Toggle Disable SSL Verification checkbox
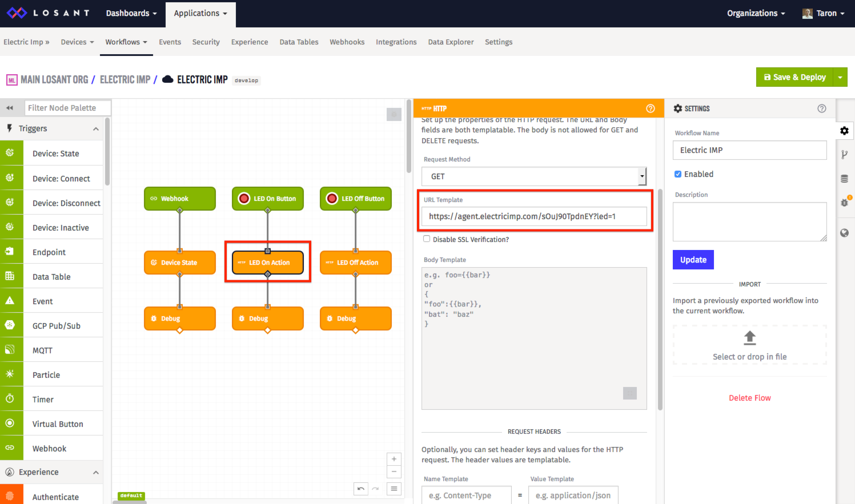855x504 pixels. point(427,239)
